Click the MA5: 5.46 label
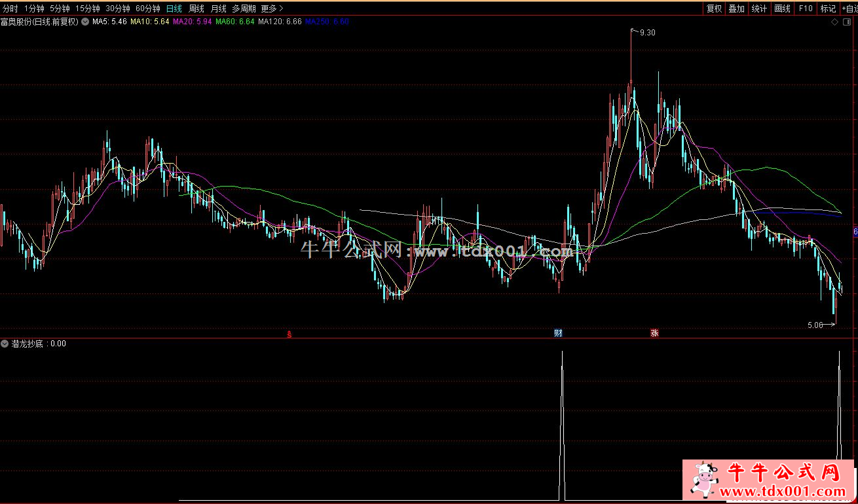 (109, 22)
